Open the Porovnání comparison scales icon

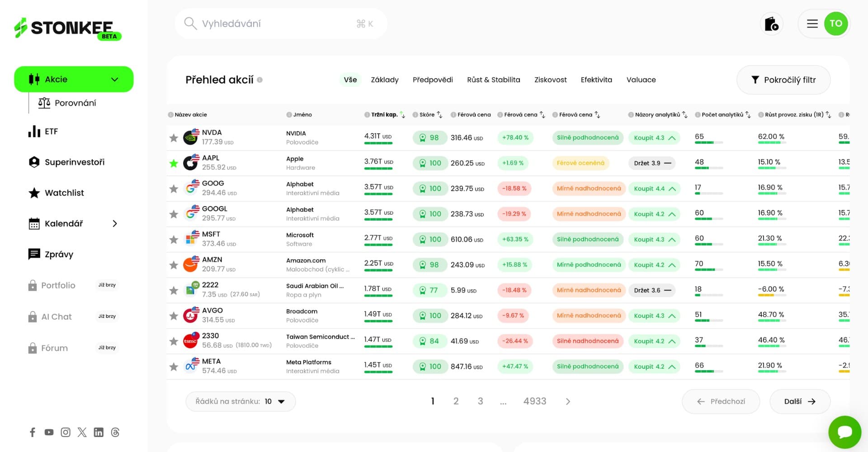click(44, 103)
